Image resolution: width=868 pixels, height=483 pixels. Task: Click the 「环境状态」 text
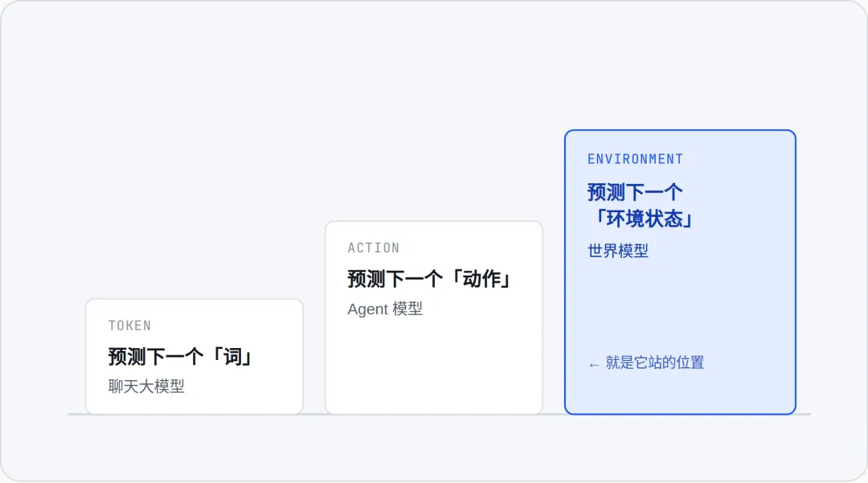point(644,219)
